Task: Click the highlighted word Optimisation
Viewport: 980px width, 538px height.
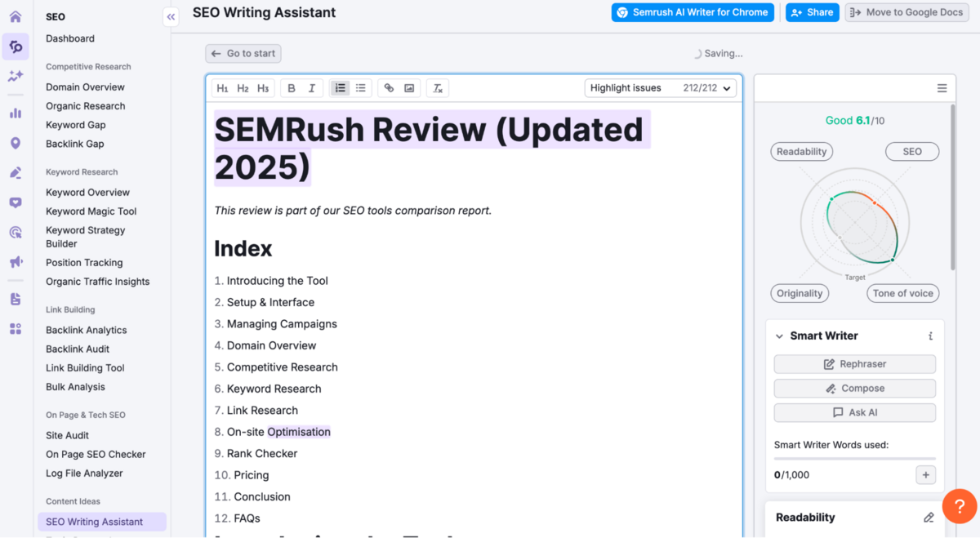Action: click(299, 432)
